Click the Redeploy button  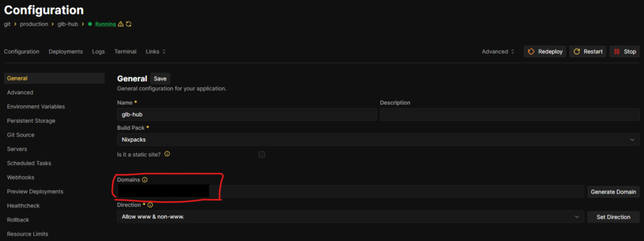pos(545,52)
